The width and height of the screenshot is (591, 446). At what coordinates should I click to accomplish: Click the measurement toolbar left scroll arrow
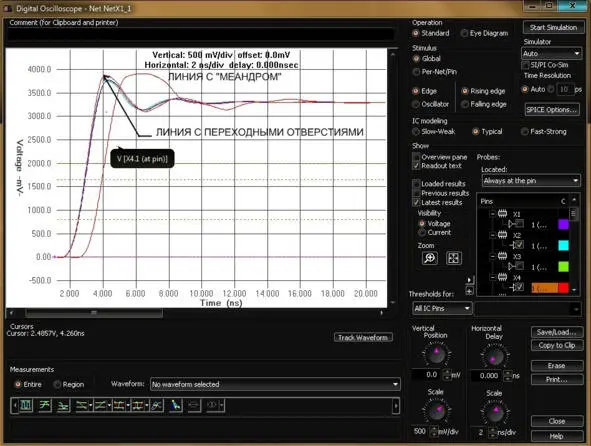15,406
